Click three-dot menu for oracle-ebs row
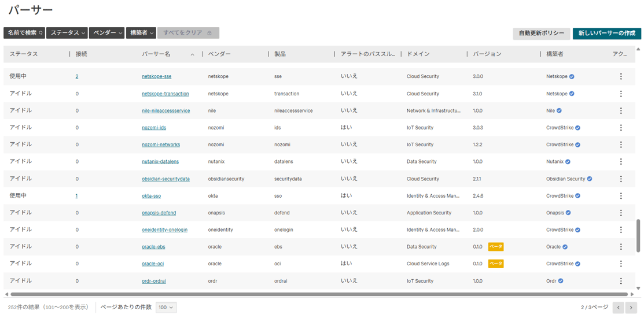This screenshot has height=315, width=644. click(x=621, y=247)
